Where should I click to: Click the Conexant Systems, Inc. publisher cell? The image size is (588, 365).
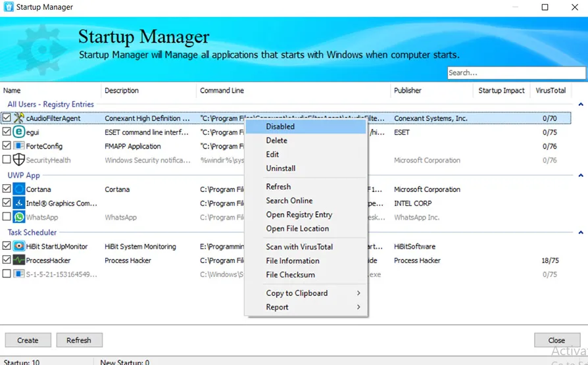click(x=431, y=118)
